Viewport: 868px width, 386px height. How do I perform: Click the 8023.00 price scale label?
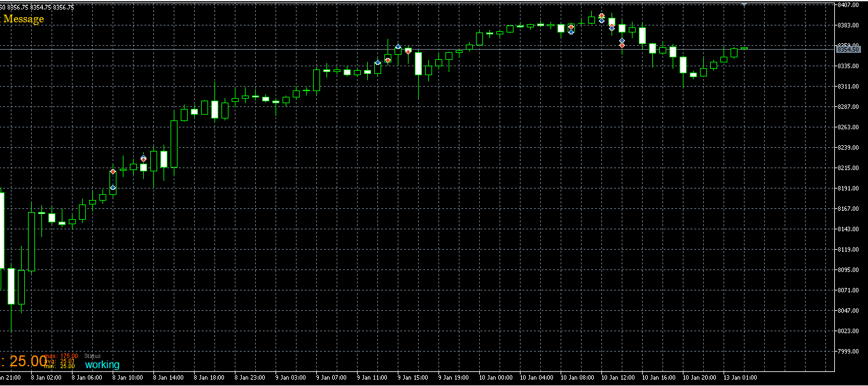coord(849,331)
